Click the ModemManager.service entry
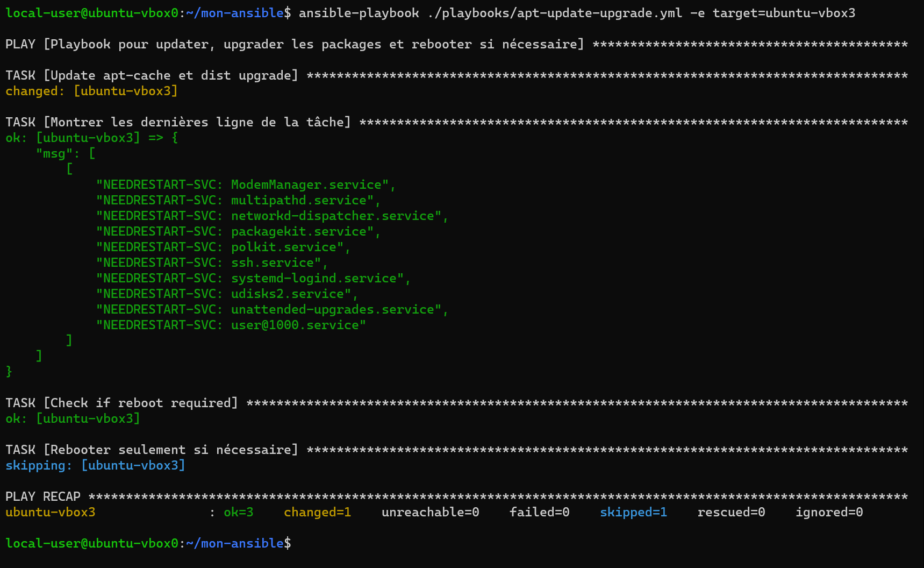 (x=246, y=184)
